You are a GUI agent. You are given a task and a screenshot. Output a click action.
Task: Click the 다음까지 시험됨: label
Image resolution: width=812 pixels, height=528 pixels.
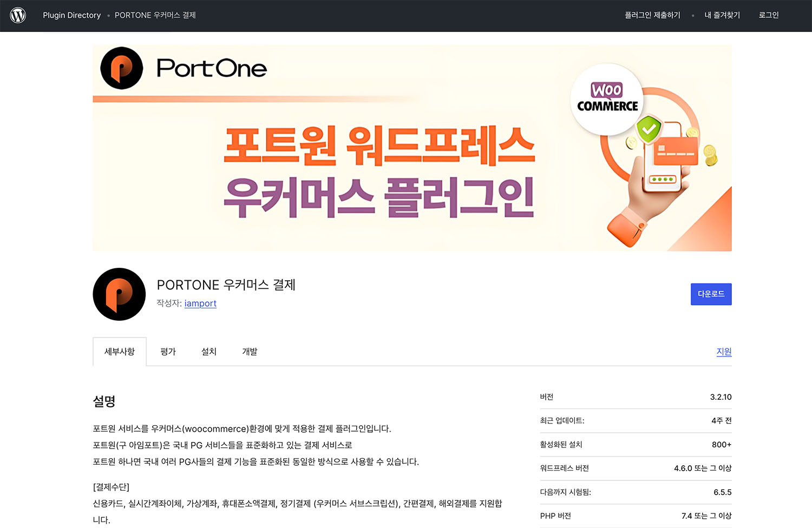coord(566,492)
